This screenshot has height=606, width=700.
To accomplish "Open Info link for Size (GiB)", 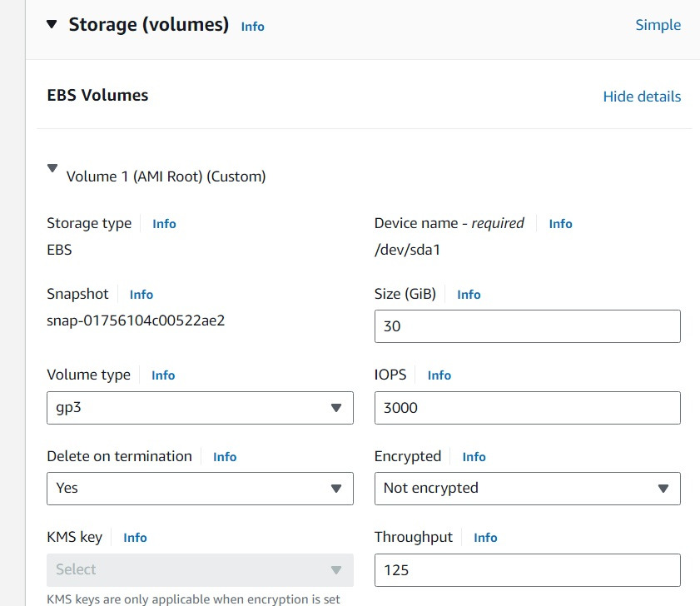I will tap(469, 295).
